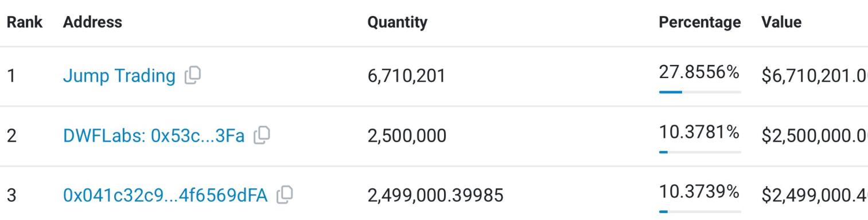Click the Address column header

[x=92, y=22]
